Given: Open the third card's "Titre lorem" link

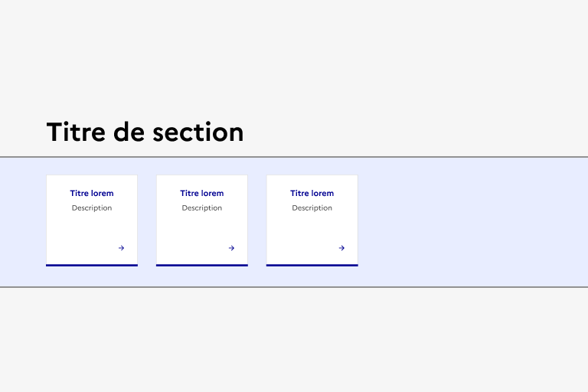Looking at the screenshot, I should 312,194.
